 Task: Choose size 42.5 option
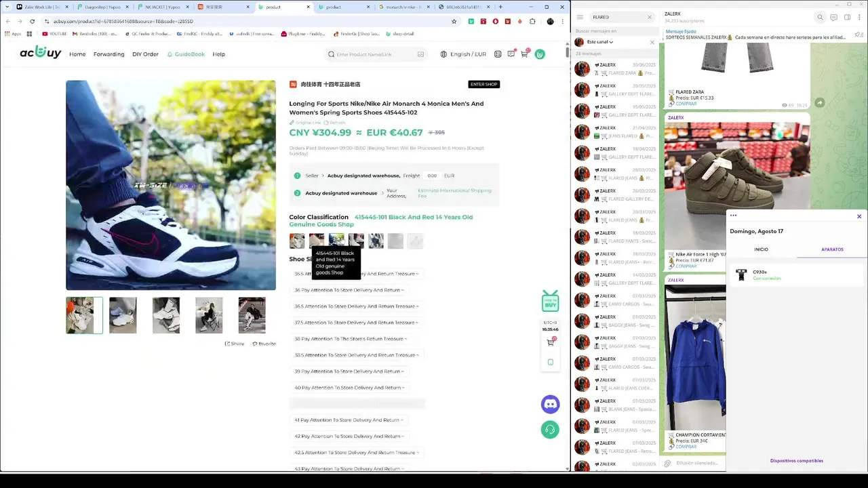pyautogui.click(x=356, y=453)
